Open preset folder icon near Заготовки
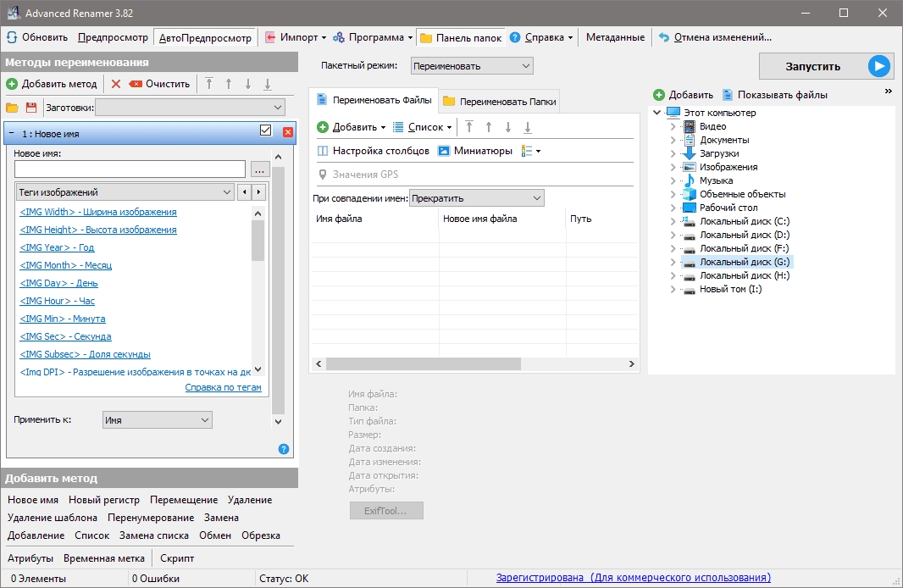The width and height of the screenshot is (903, 588). (12, 108)
